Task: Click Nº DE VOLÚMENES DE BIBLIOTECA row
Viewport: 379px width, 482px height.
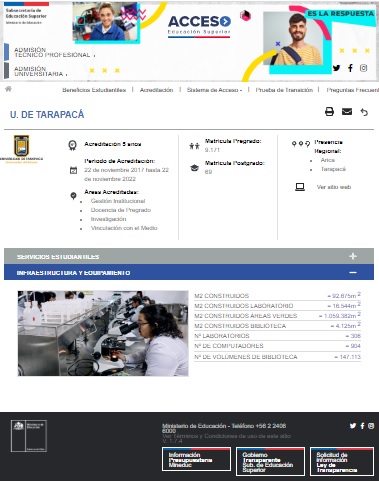Action: tap(277, 357)
